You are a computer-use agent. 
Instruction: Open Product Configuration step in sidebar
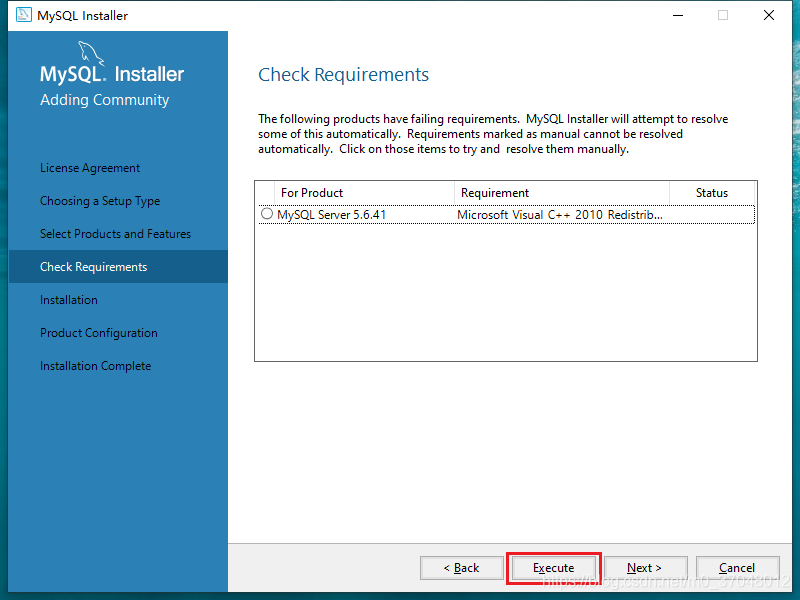pos(99,333)
